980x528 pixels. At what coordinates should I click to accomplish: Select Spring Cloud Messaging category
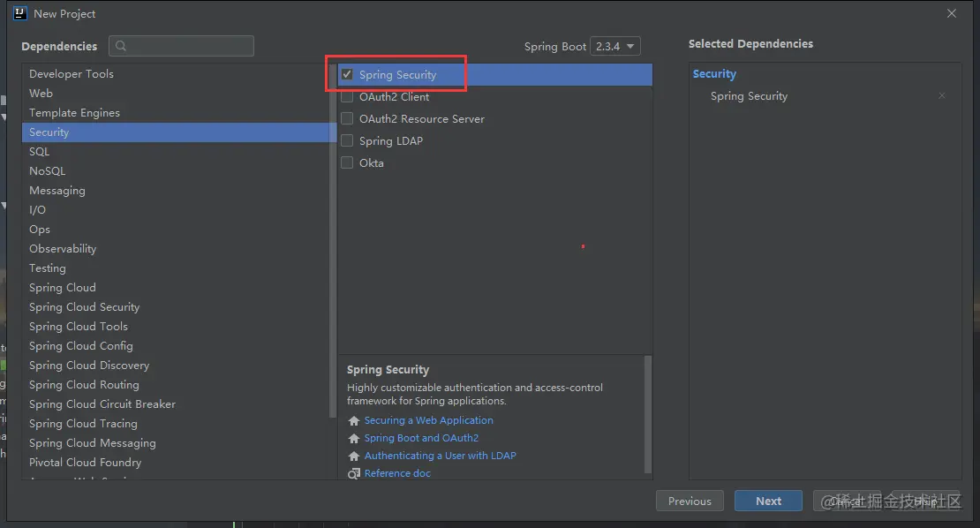pos(178,442)
